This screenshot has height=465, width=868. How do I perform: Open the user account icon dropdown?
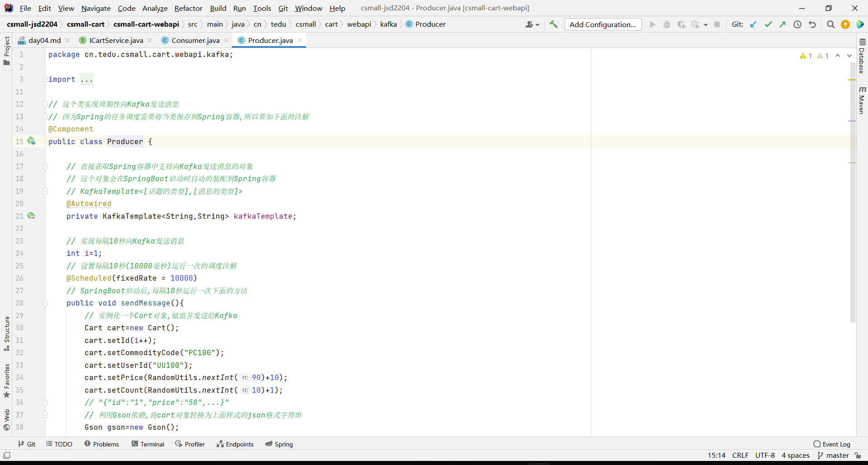(532, 24)
